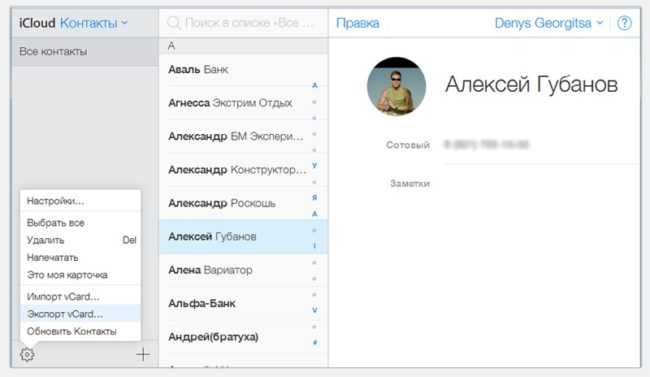Click the search magnifier icon
Screen dimensions: 650x377
174,23
